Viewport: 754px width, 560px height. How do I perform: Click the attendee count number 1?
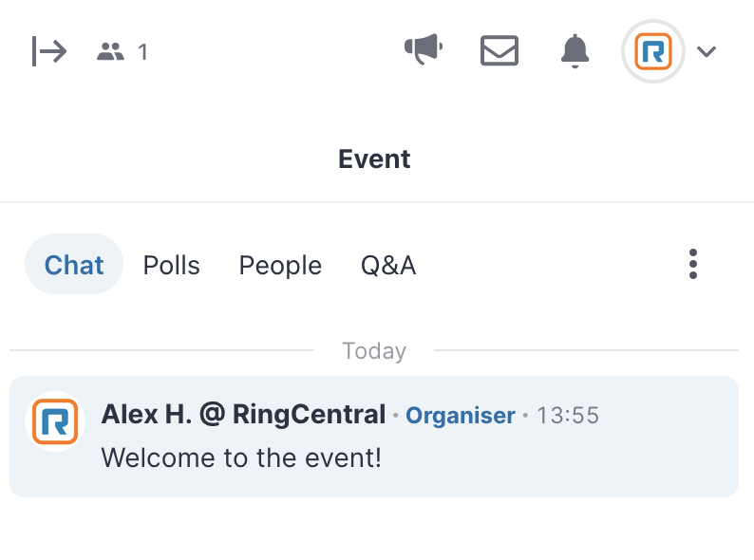tap(142, 52)
